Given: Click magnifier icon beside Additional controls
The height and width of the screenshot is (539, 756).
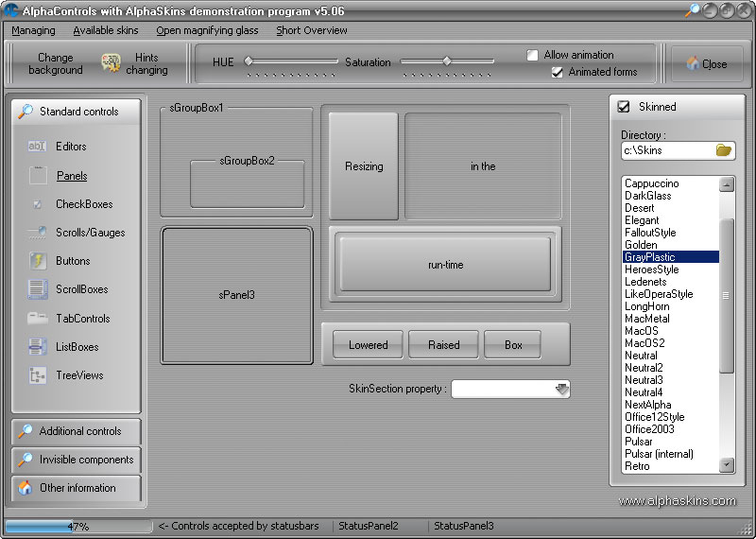Looking at the screenshot, I should (x=26, y=431).
